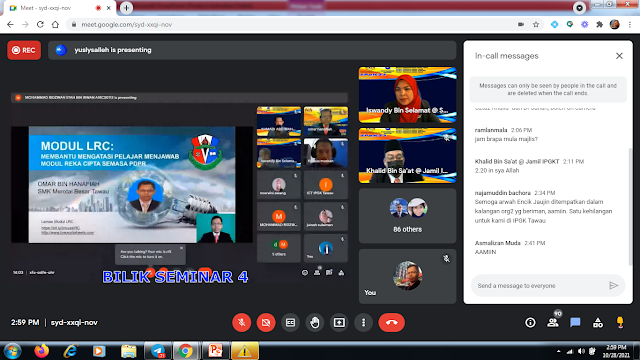Open Telegram from the taskbar
This screenshot has height=360, width=640.
coord(158,351)
